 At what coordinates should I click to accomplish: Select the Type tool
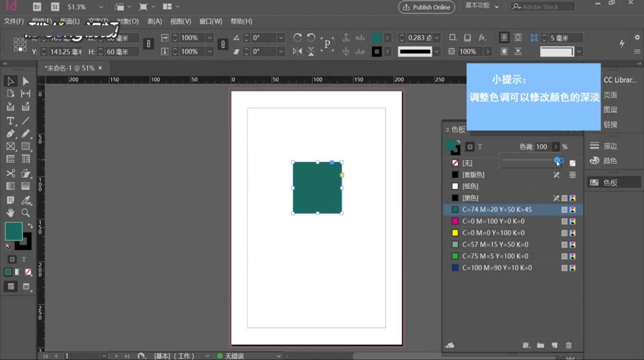click(10, 121)
